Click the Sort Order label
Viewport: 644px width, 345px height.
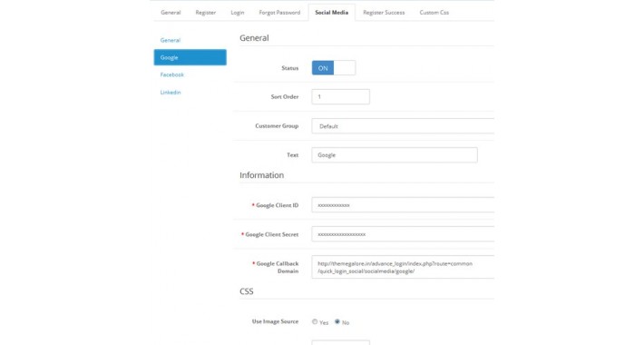point(285,96)
